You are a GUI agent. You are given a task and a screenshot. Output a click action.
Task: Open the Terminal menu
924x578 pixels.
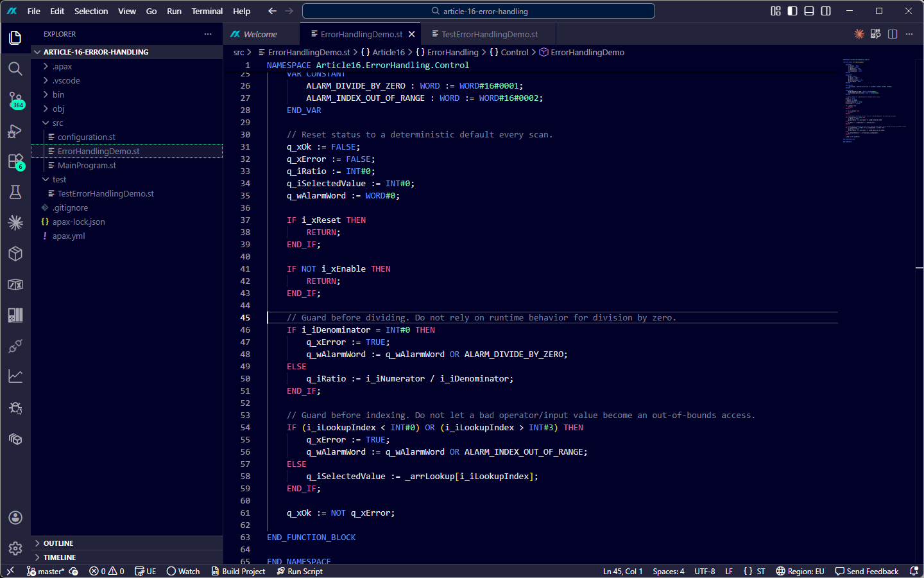pos(207,11)
